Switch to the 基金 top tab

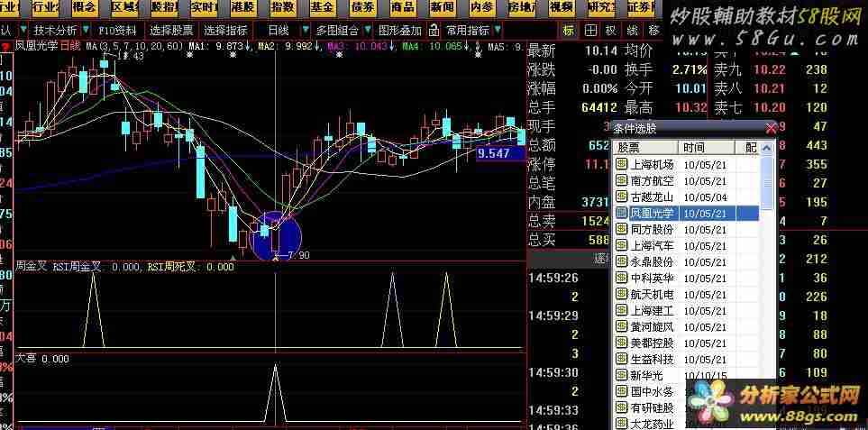(x=322, y=7)
